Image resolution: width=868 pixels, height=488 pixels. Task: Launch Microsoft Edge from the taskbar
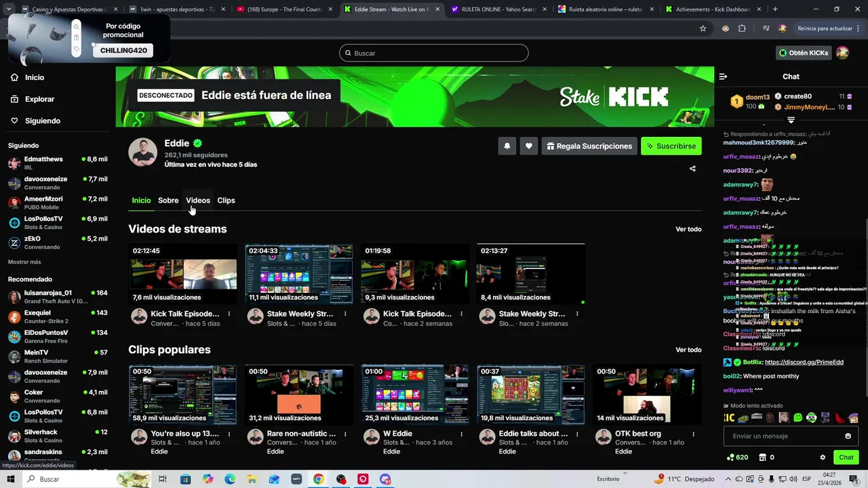coord(230,479)
